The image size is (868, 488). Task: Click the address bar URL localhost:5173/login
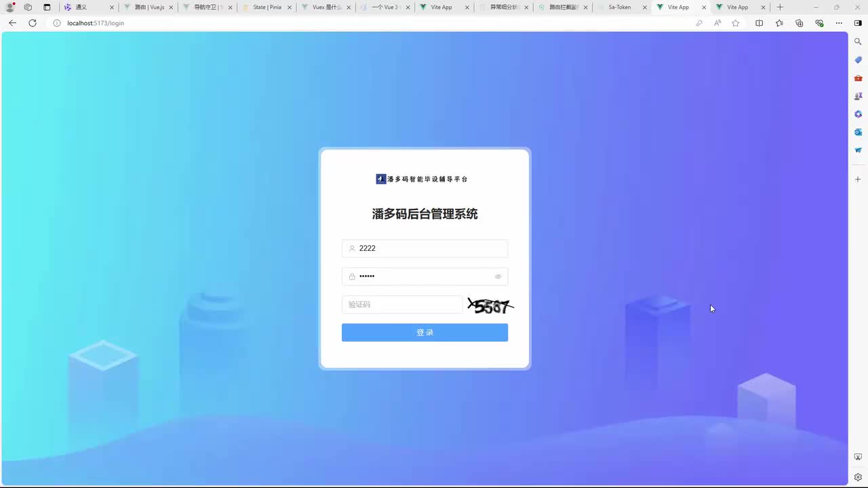tap(96, 23)
